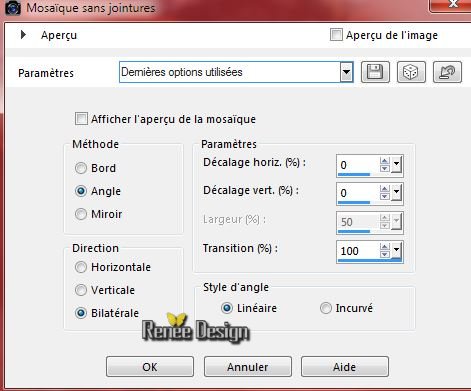
Task: Click the Transition value input field
Action: (358, 250)
